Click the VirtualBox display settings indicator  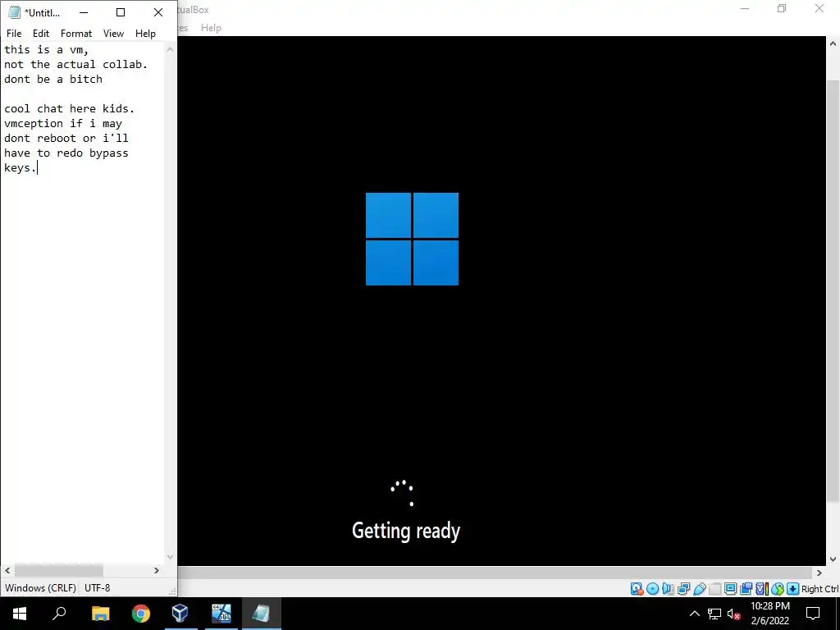(x=730, y=589)
